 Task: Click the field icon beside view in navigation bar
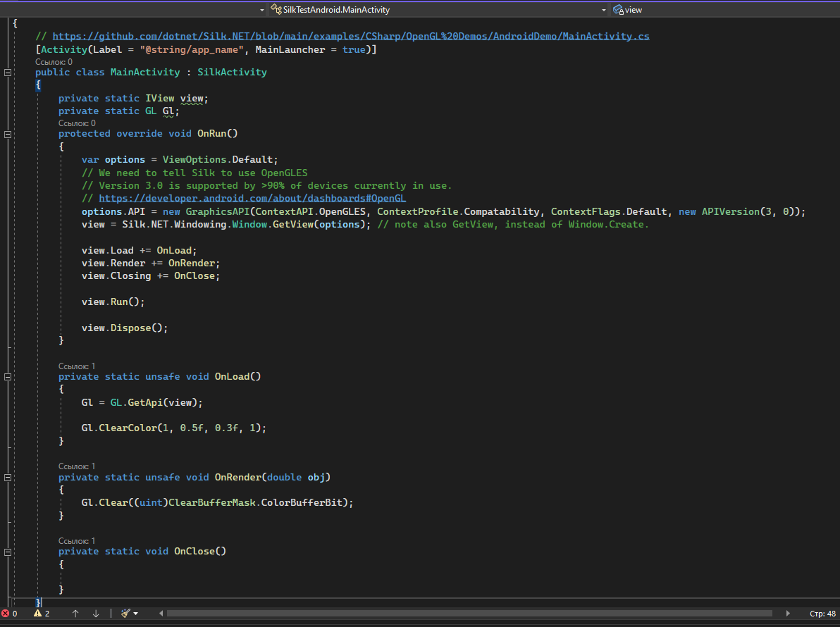[618, 9]
